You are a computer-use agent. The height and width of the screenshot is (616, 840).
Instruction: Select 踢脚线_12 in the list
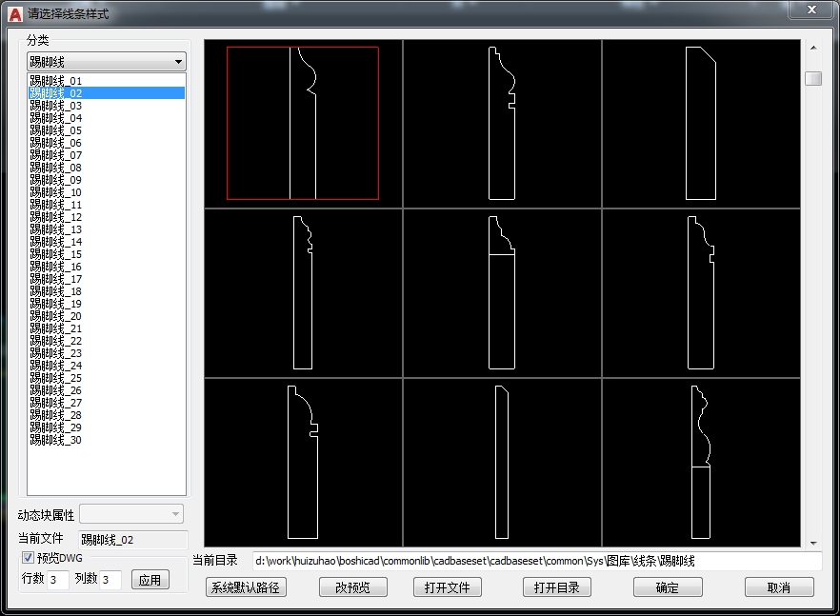click(x=106, y=217)
